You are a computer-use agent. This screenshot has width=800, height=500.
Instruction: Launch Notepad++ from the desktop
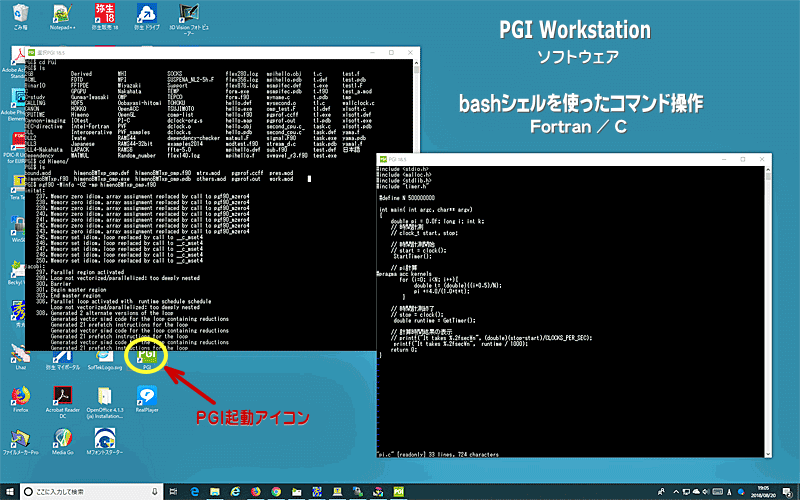point(62,16)
